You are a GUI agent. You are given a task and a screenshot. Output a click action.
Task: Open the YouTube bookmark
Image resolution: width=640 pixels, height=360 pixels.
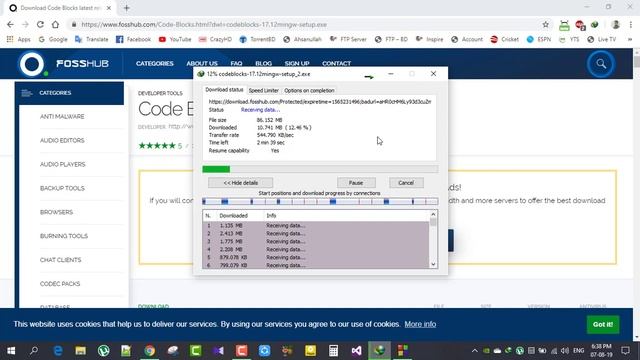pos(175,39)
